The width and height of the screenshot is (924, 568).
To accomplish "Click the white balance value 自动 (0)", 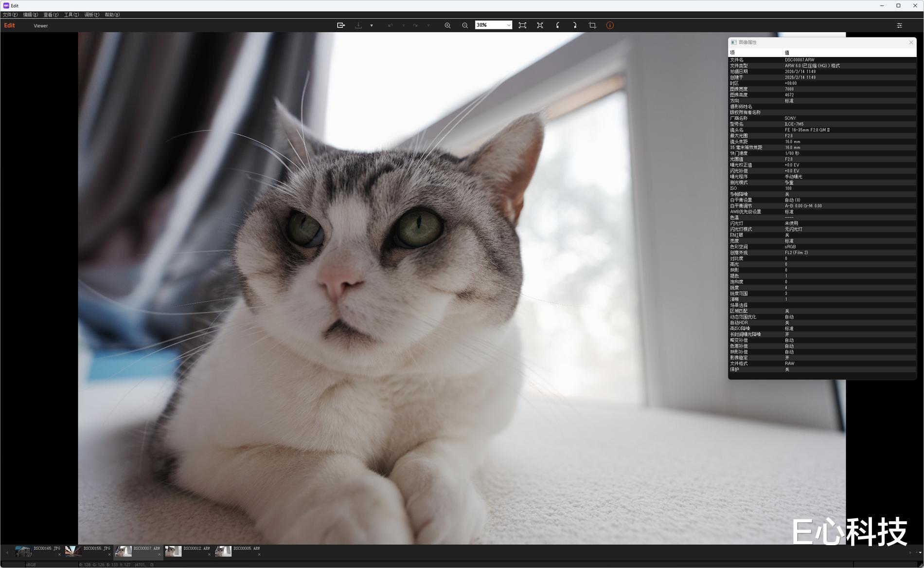I will tap(792, 200).
